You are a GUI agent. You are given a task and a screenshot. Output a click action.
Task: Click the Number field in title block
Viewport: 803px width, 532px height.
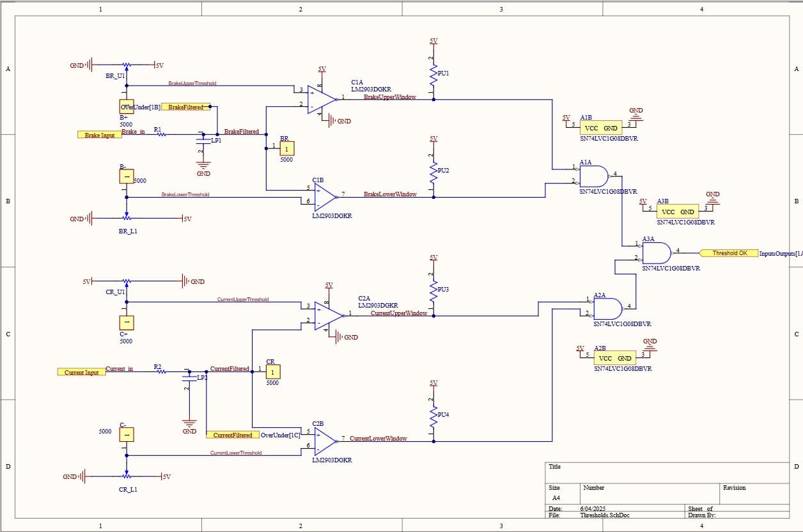click(594, 487)
